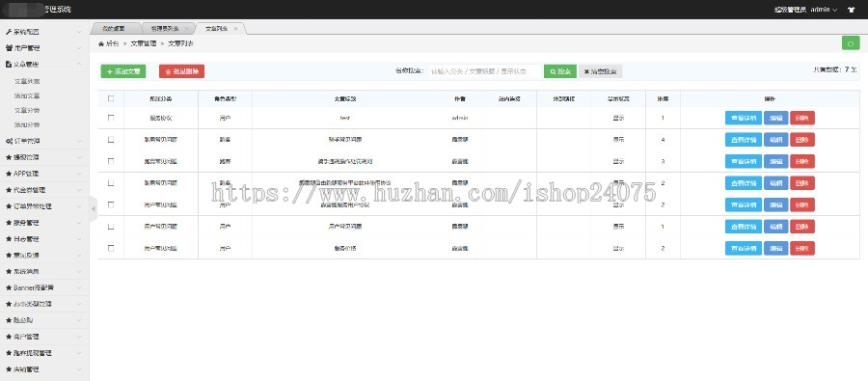Check the box for row with sort 4
Viewport: 868px width, 381px height.
tap(111, 140)
